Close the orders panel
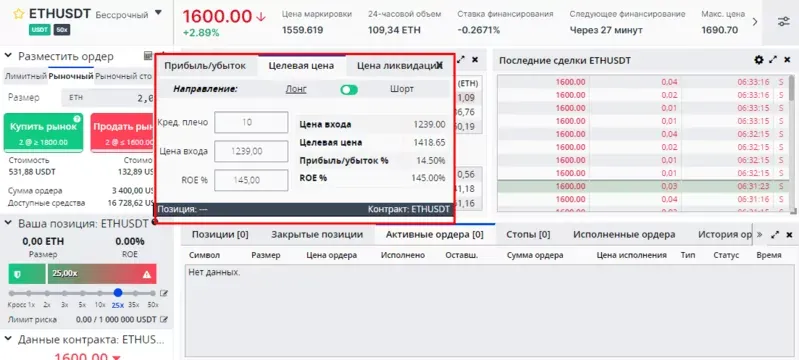This screenshot has width=799, height=360. [789, 235]
